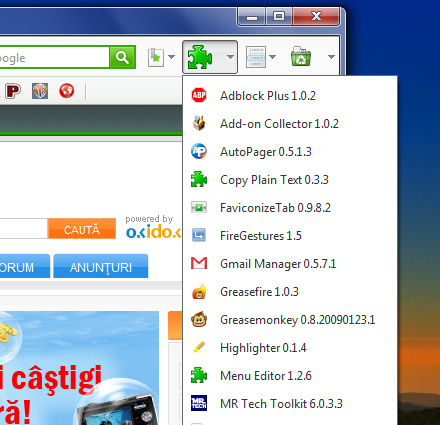The height and width of the screenshot is (425, 440).
Task: Click the oxido logo link
Action: point(153,232)
